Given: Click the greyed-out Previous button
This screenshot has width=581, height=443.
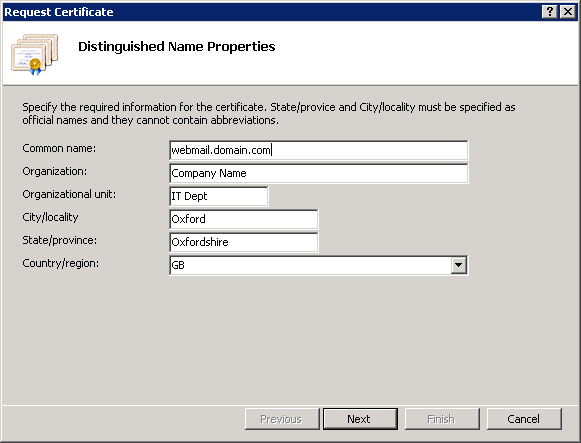Looking at the screenshot, I should tap(282, 419).
